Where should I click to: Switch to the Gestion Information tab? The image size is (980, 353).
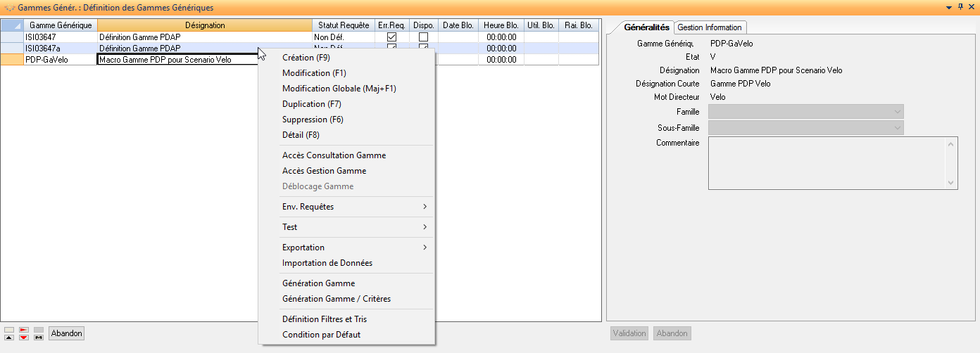710,27
